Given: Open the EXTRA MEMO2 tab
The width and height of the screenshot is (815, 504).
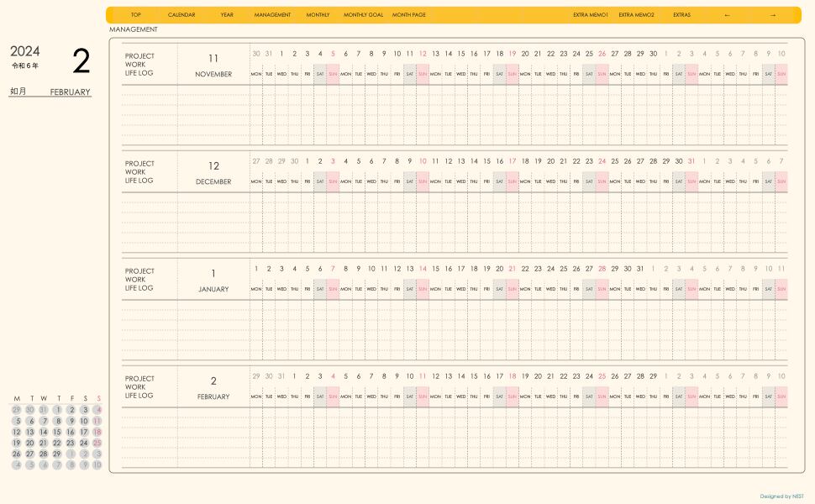Looking at the screenshot, I should point(636,15).
